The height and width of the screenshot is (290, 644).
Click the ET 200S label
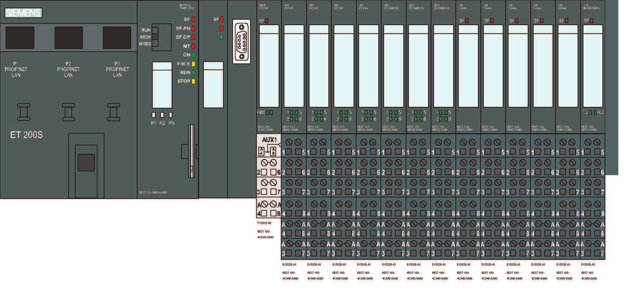tap(26, 135)
